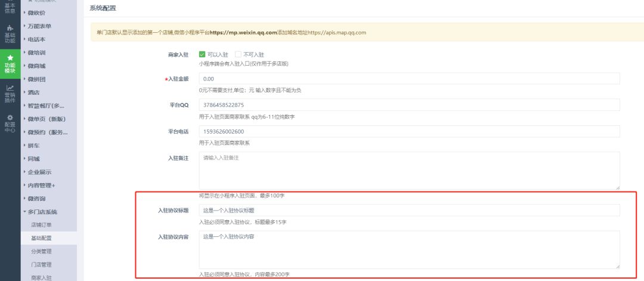Click the 系统配置 page heading

click(x=103, y=8)
